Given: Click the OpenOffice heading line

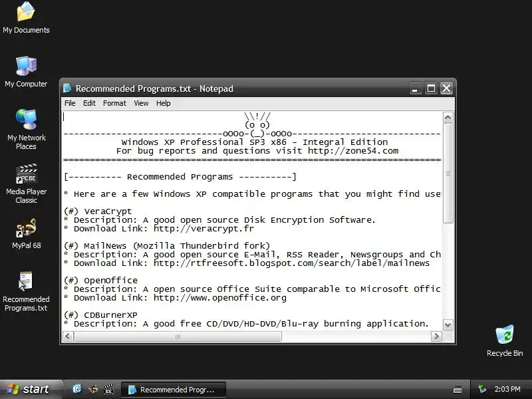Looking at the screenshot, I should click(x=101, y=280).
